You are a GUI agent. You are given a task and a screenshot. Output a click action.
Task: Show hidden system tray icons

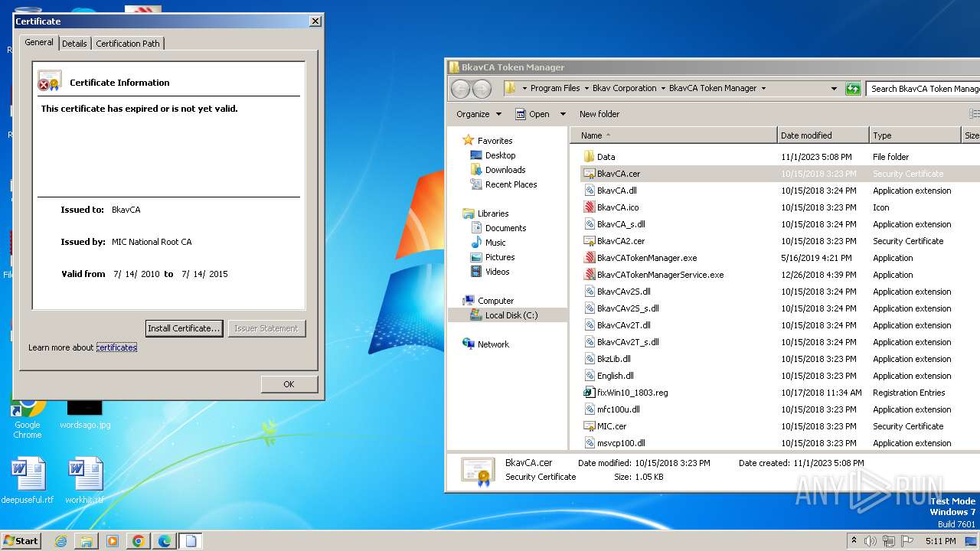854,541
